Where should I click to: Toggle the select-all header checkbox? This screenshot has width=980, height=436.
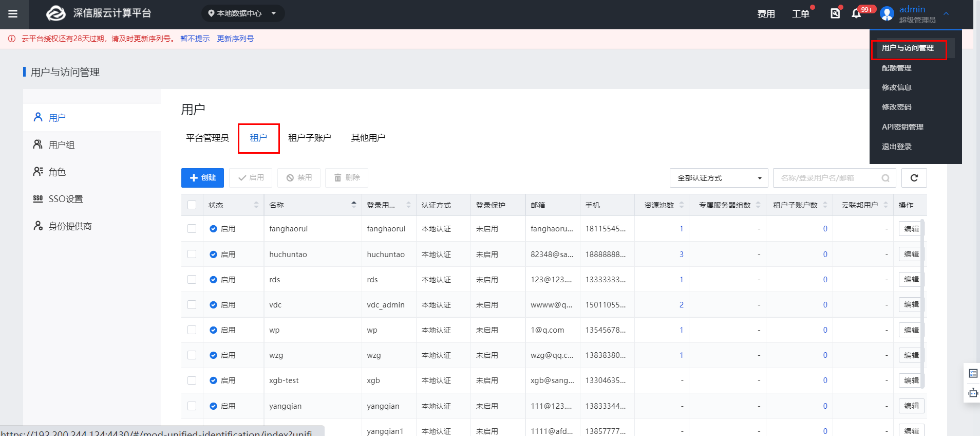192,205
